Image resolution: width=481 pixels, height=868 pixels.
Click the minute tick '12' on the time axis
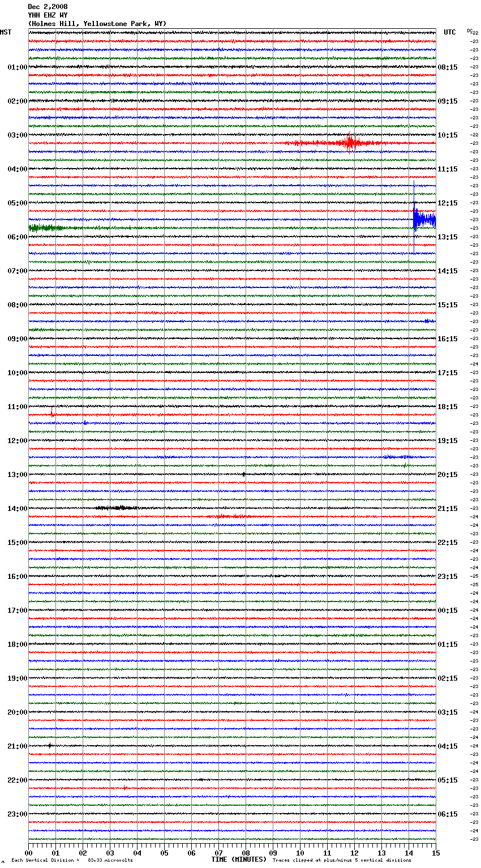(x=354, y=853)
